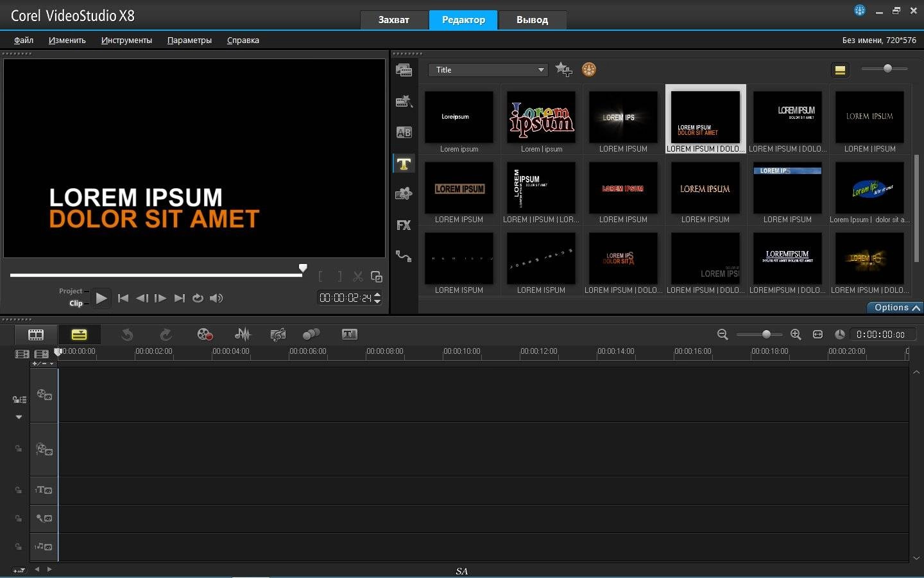Fit project in timeline window

coord(817,335)
